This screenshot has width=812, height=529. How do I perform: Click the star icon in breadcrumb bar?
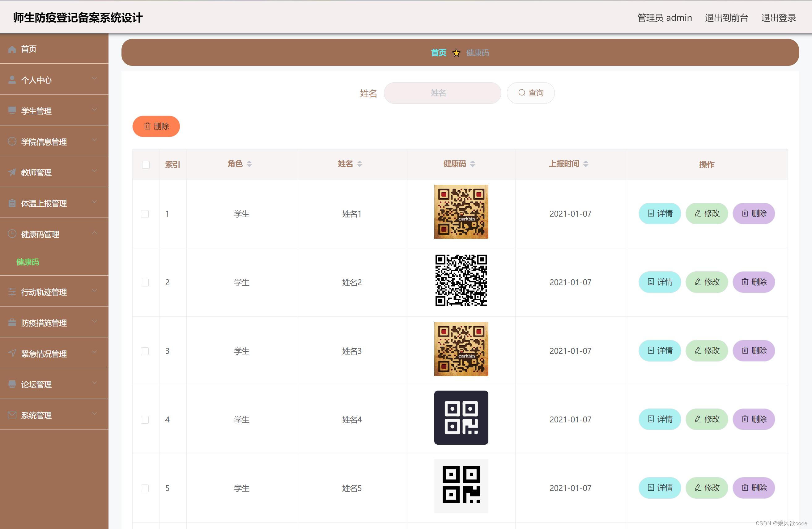point(456,53)
